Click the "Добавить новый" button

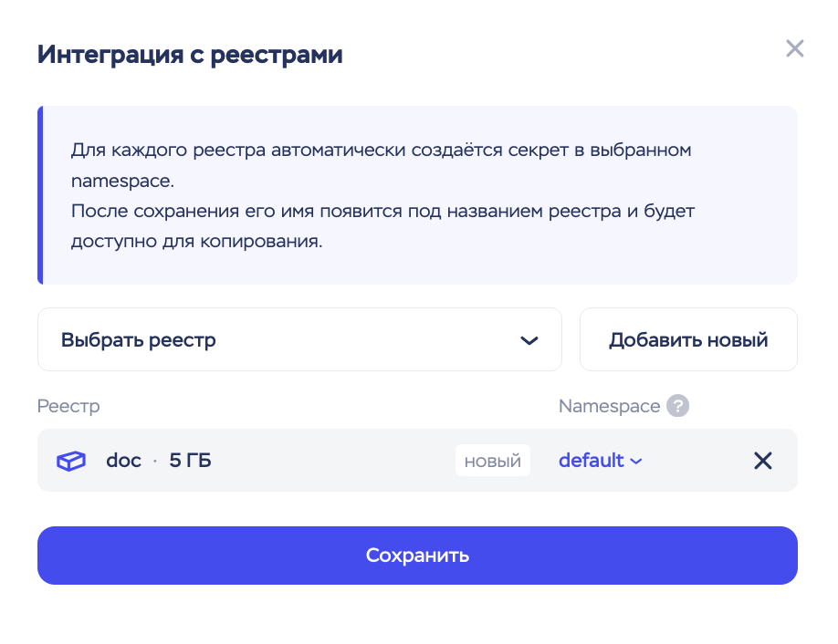pyautogui.click(x=688, y=340)
